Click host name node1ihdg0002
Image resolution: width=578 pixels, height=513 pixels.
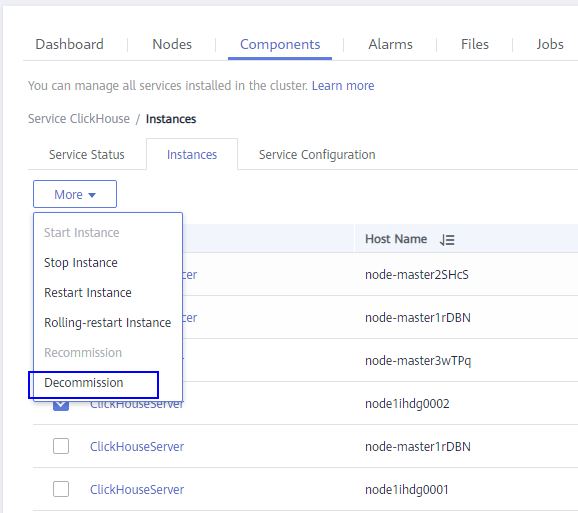coord(407,404)
